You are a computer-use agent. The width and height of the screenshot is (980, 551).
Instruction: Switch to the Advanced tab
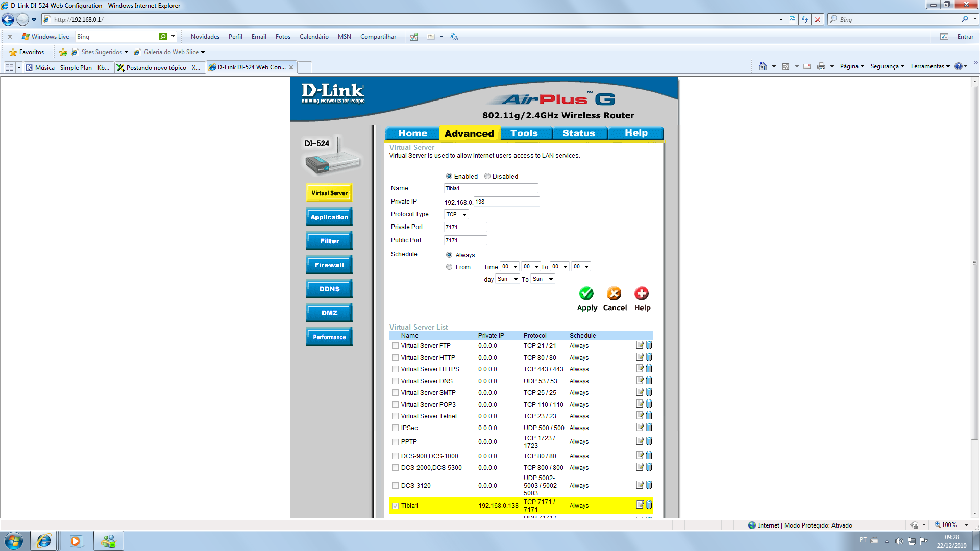pyautogui.click(x=469, y=133)
